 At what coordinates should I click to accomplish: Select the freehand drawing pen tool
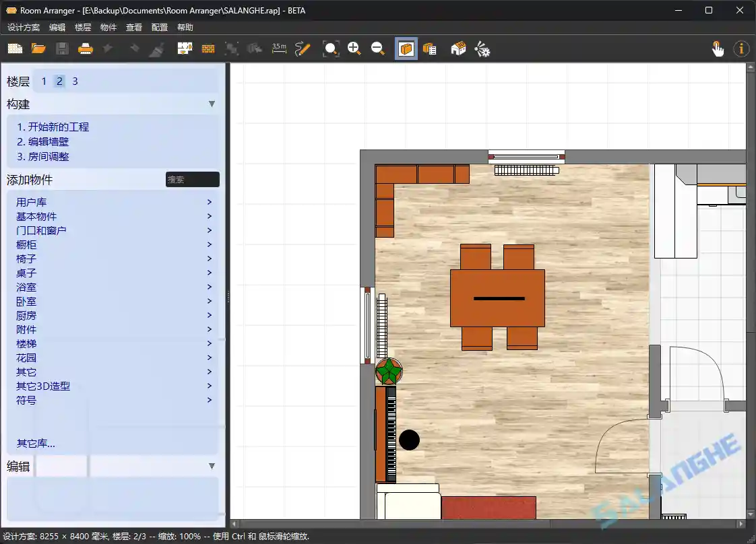pyautogui.click(x=303, y=48)
